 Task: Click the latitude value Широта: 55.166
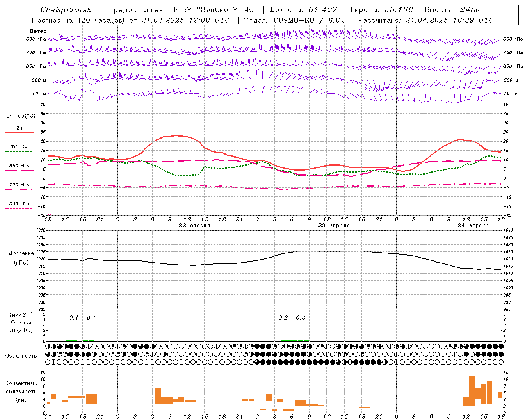pos(381,10)
